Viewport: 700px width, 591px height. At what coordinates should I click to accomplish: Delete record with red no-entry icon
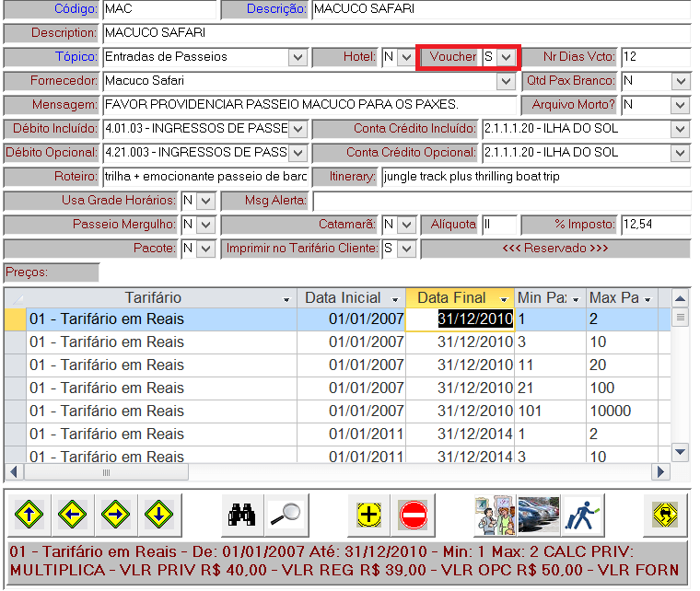[x=414, y=515]
